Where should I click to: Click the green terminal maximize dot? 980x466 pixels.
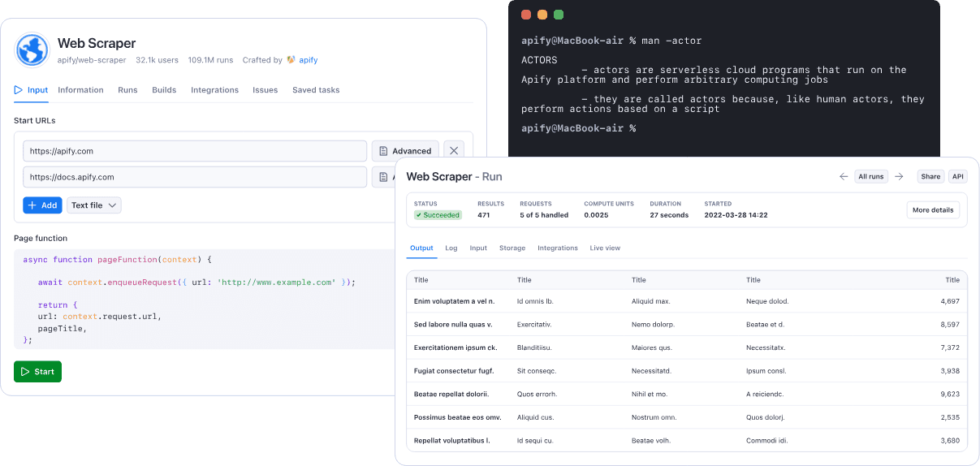[559, 15]
